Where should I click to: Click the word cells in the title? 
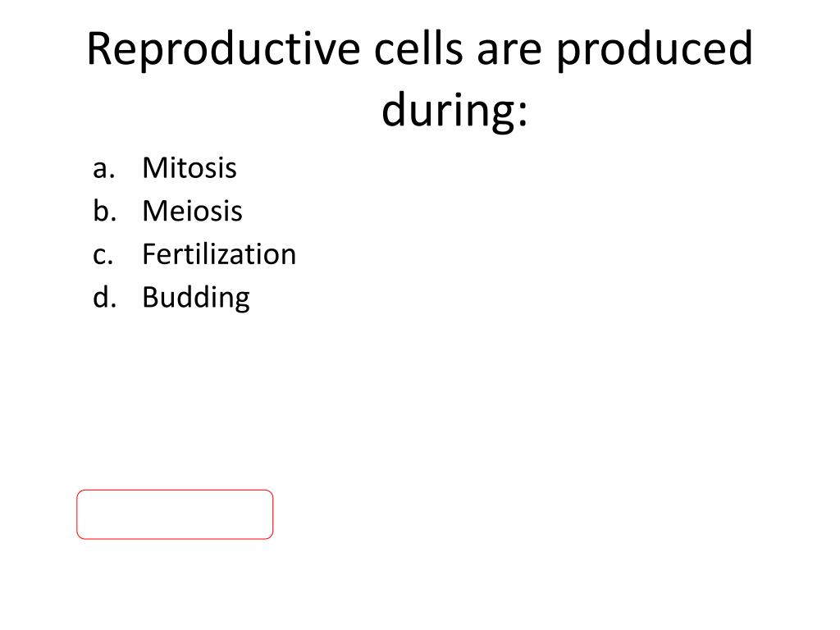418,49
